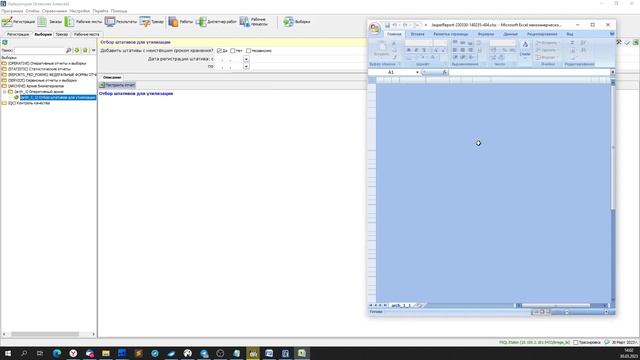
Task: Open Yandex Browser from the taskbar
Action: [73, 353]
